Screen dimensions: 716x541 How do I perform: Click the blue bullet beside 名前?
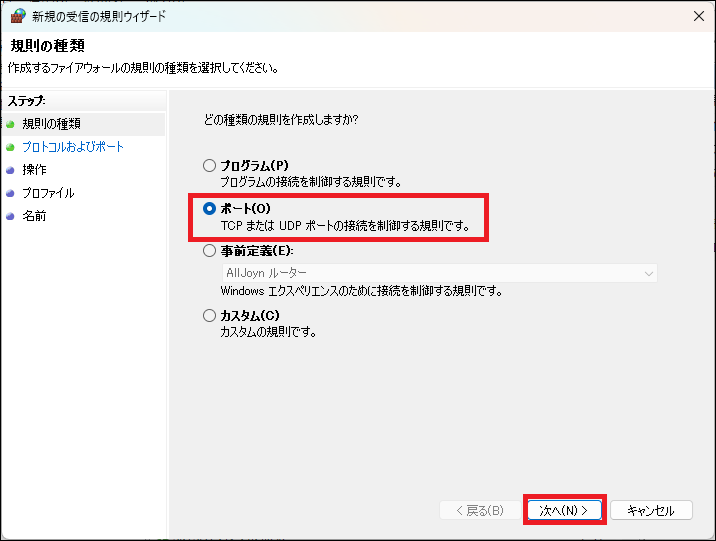[x=11, y=216]
